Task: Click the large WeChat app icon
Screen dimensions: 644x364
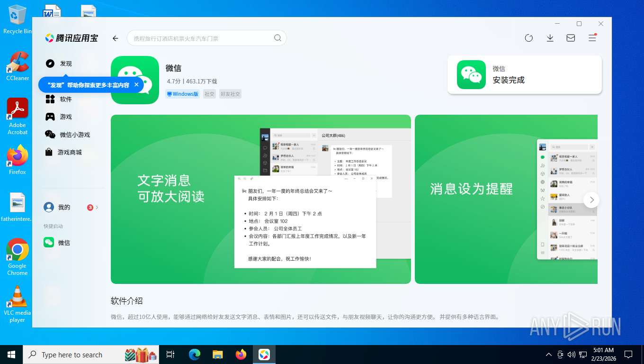Action: pyautogui.click(x=135, y=80)
